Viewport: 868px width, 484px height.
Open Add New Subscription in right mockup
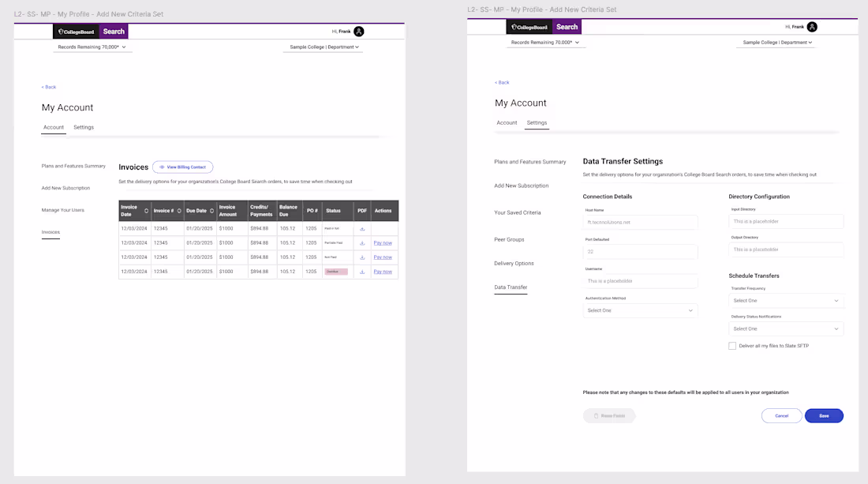[x=522, y=186]
